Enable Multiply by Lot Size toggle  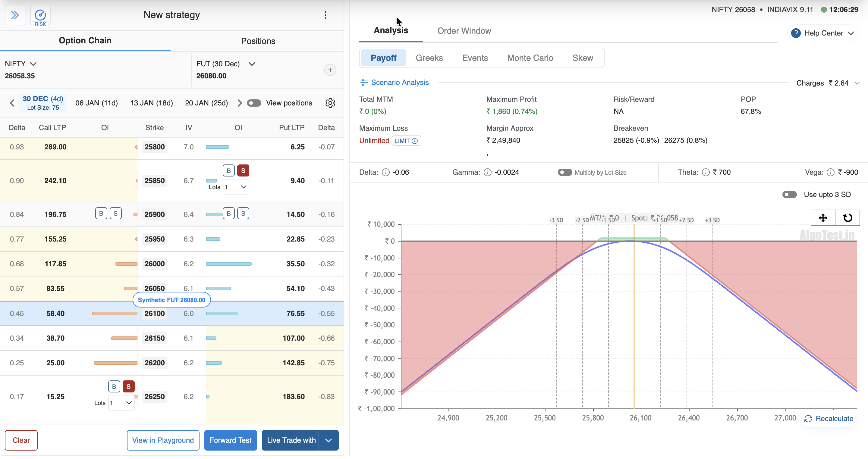[565, 172]
